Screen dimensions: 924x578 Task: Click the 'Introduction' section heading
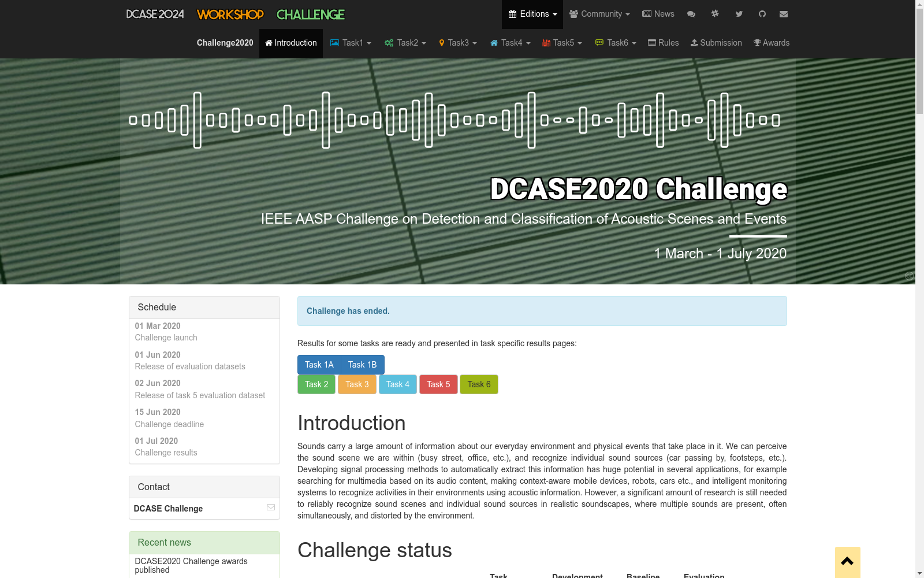click(352, 423)
